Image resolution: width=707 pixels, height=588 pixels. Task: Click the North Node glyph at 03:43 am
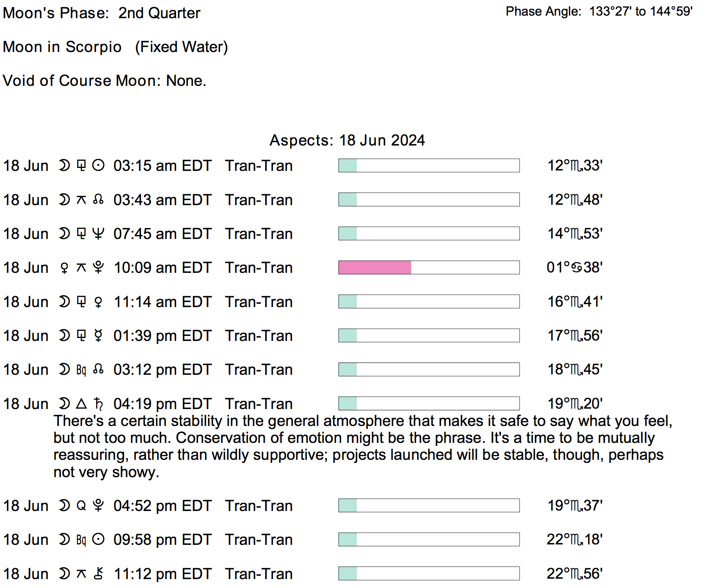[x=98, y=200]
